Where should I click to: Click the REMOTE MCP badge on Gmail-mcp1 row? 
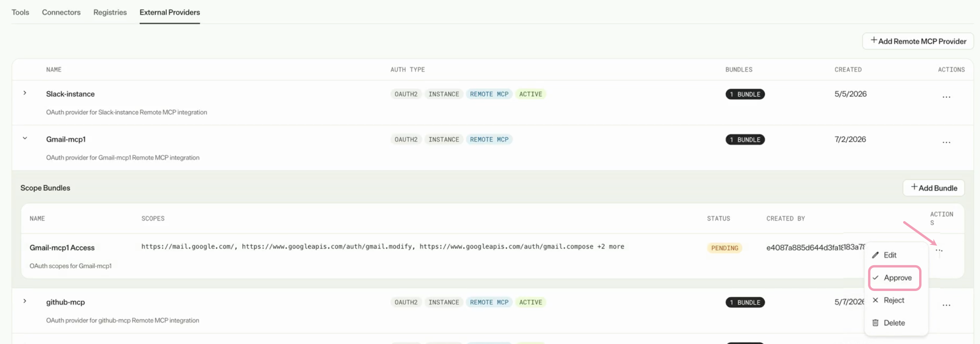tap(489, 140)
